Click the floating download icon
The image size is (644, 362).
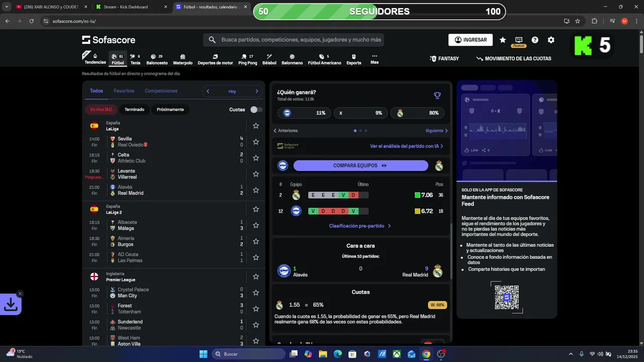tap(11, 304)
